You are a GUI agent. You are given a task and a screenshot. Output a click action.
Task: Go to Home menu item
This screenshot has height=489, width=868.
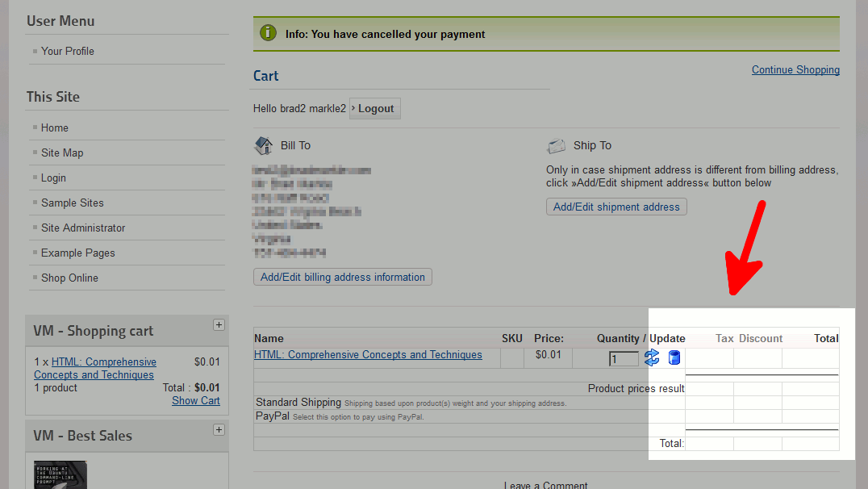[x=55, y=127]
